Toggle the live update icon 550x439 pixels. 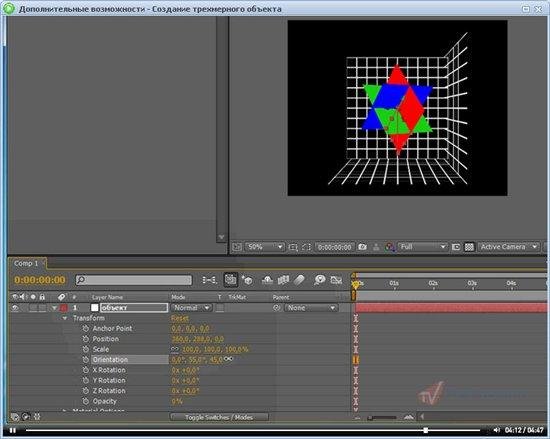[x=230, y=279]
